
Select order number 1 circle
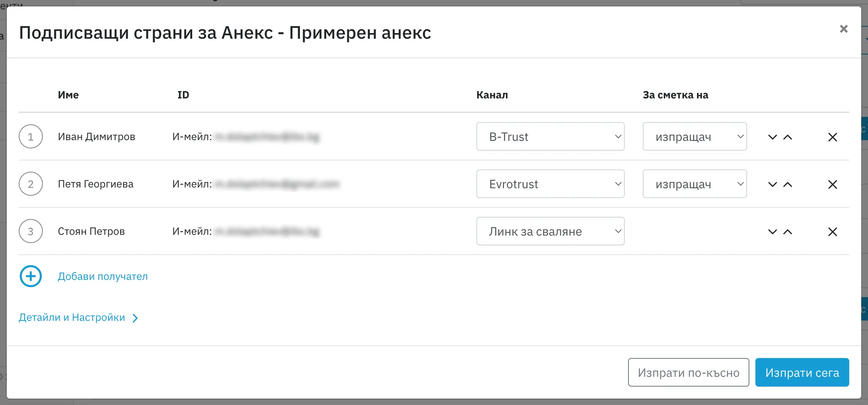pos(31,136)
